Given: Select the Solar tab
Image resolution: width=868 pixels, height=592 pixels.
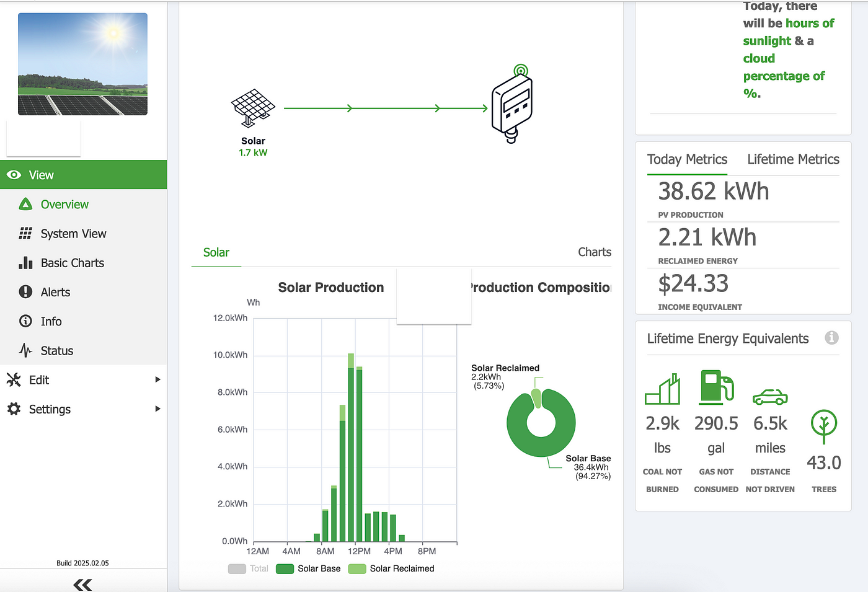Looking at the screenshot, I should 216,252.
